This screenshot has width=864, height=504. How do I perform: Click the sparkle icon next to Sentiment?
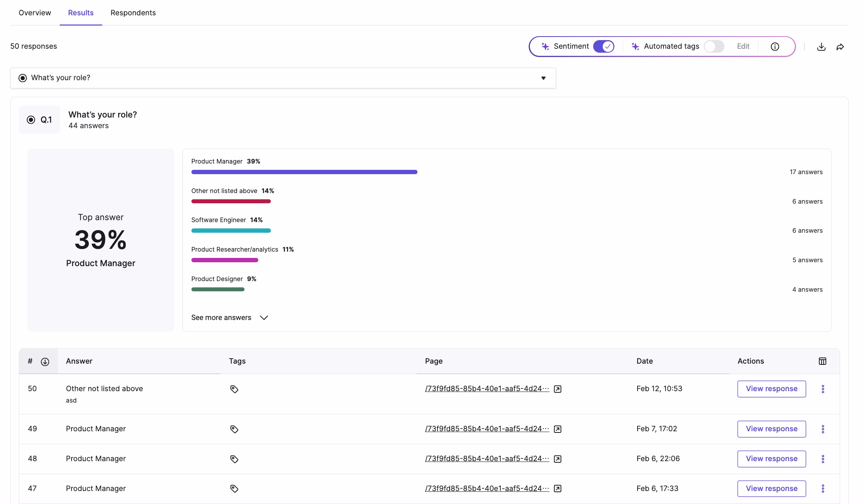pyautogui.click(x=545, y=46)
